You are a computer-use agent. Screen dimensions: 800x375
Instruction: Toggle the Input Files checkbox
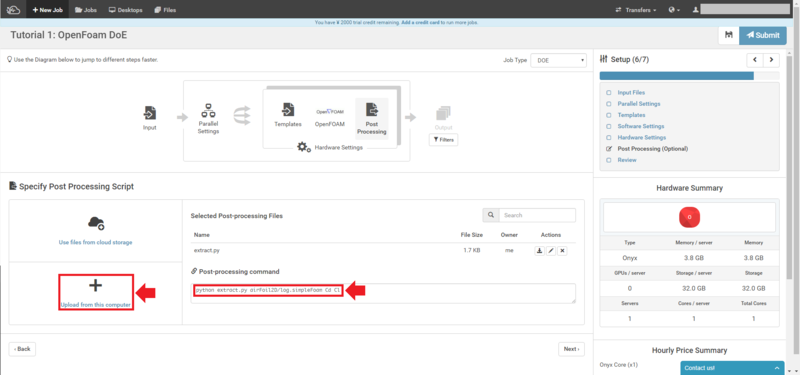[x=609, y=93]
